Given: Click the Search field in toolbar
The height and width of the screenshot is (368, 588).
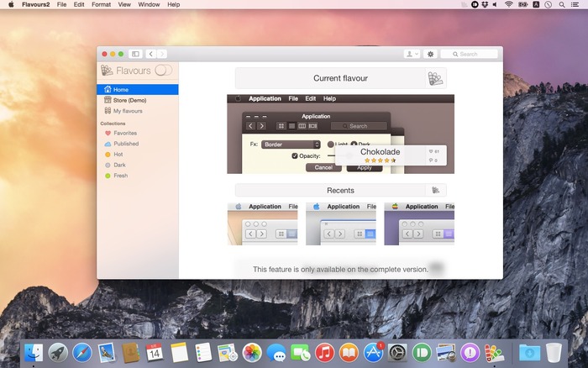Looking at the screenshot, I should click(x=469, y=54).
